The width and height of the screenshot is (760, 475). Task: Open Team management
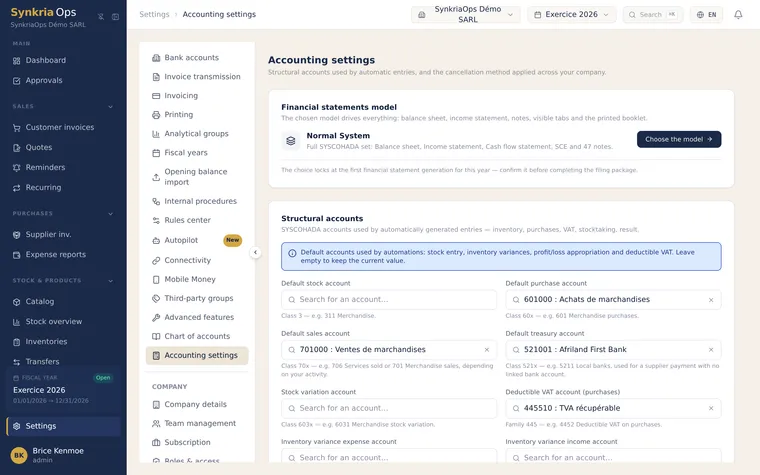(197, 423)
